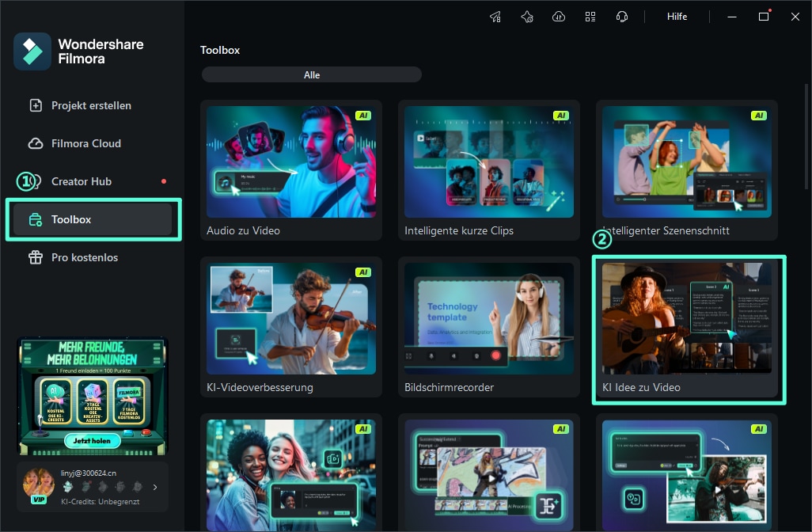
Task: Launch the Bildschirmrecorder tool card
Action: coord(488,328)
